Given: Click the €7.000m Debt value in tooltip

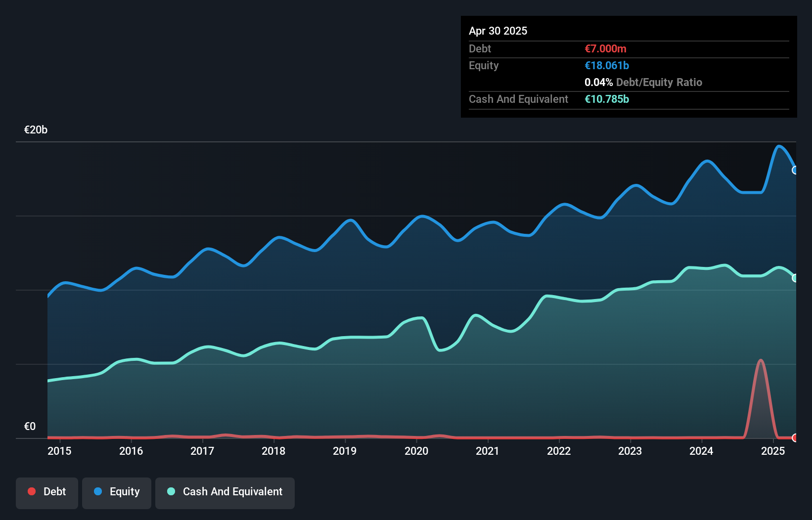Looking at the screenshot, I should click(605, 48).
